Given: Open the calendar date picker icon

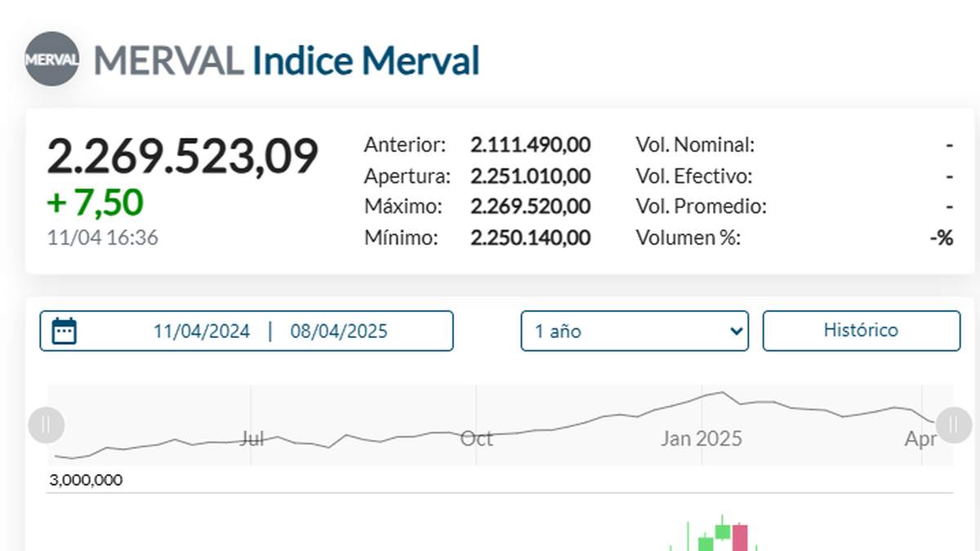Looking at the screenshot, I should (65, 331).
